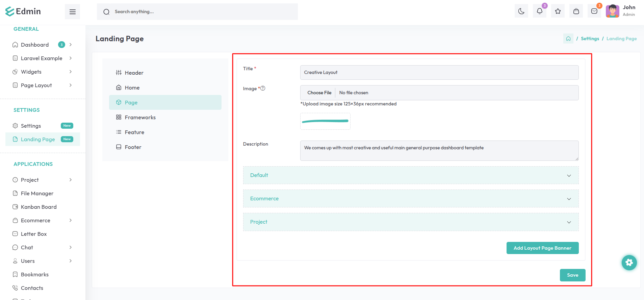This screenshot has width=644, height=300.
Task: Focus the Title input field
Action: coord(439,73)
